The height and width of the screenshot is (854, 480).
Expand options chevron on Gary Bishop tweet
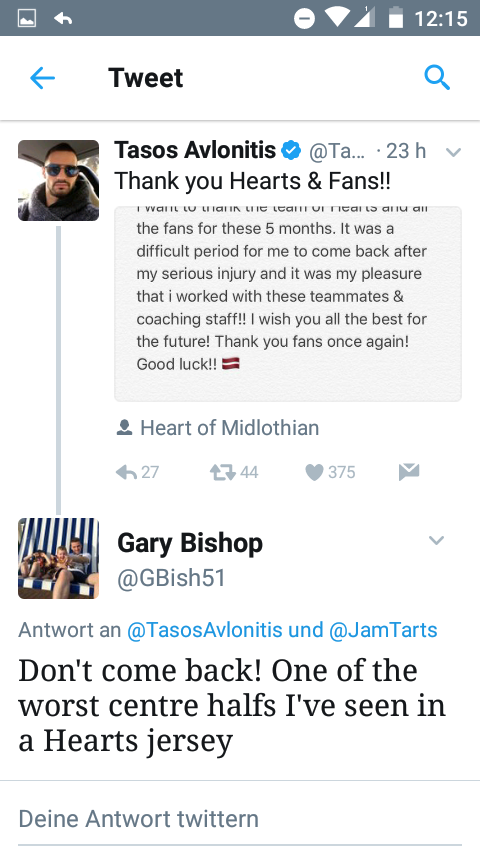[x=436, y=540]
